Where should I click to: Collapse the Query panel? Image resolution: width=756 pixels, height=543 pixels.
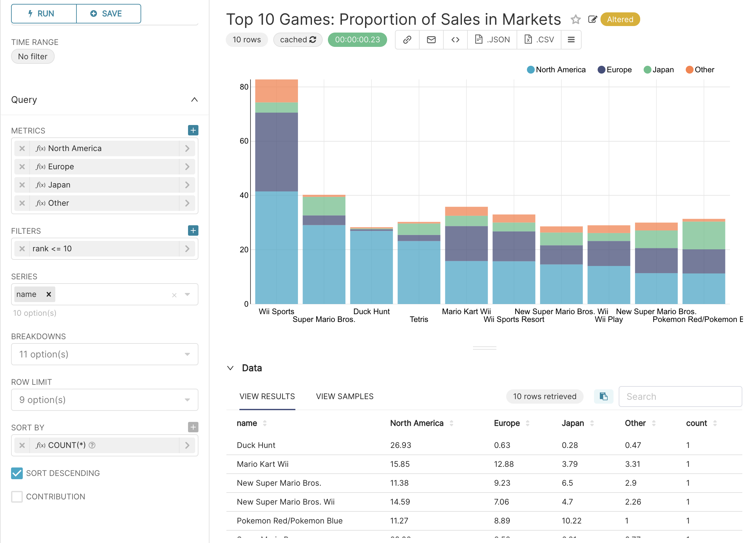point(195,100)
